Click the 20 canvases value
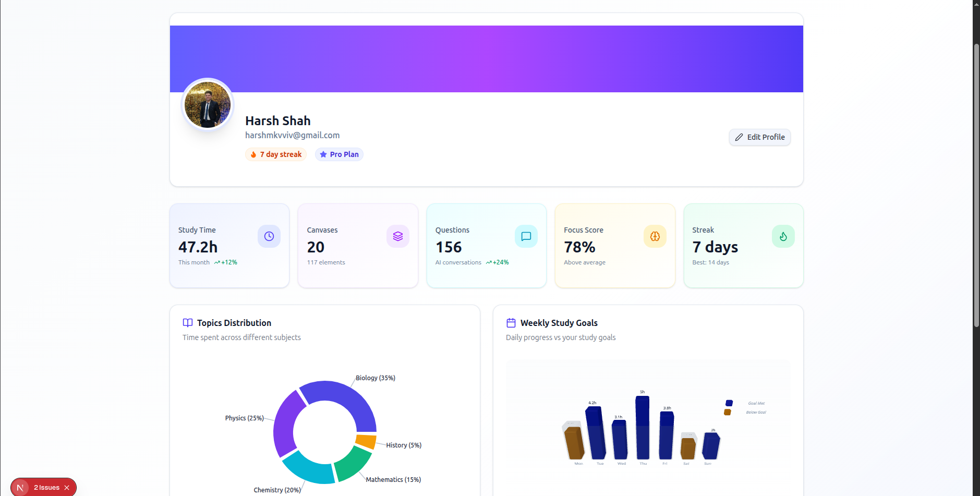Viewport: 980px width, 496px height. (316, 247)
